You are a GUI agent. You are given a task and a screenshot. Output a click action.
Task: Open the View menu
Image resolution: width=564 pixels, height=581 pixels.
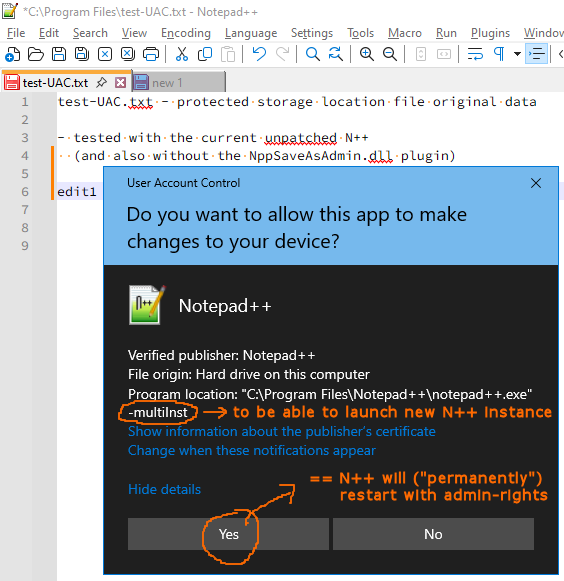134,33
